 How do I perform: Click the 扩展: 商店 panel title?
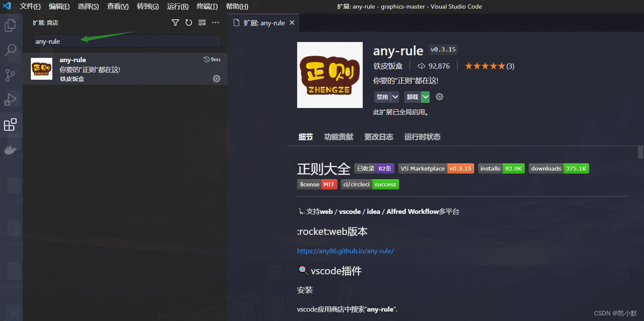pos(45,23)
